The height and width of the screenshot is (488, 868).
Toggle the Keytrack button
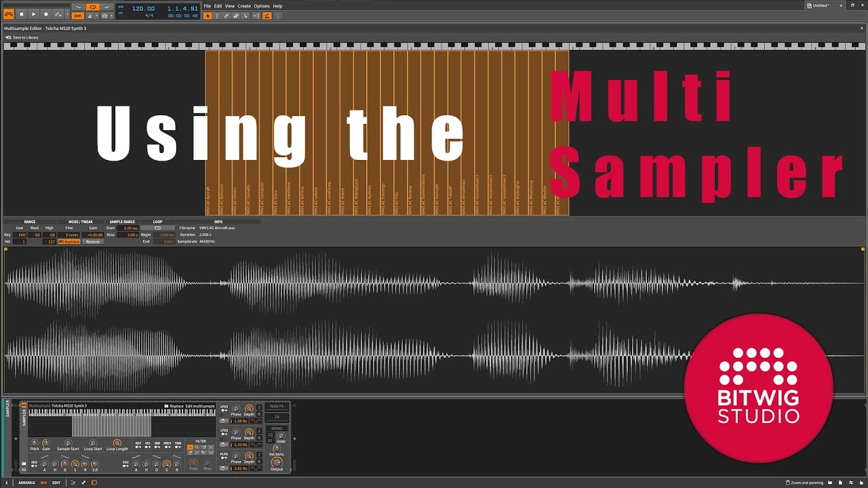point(69,242)
